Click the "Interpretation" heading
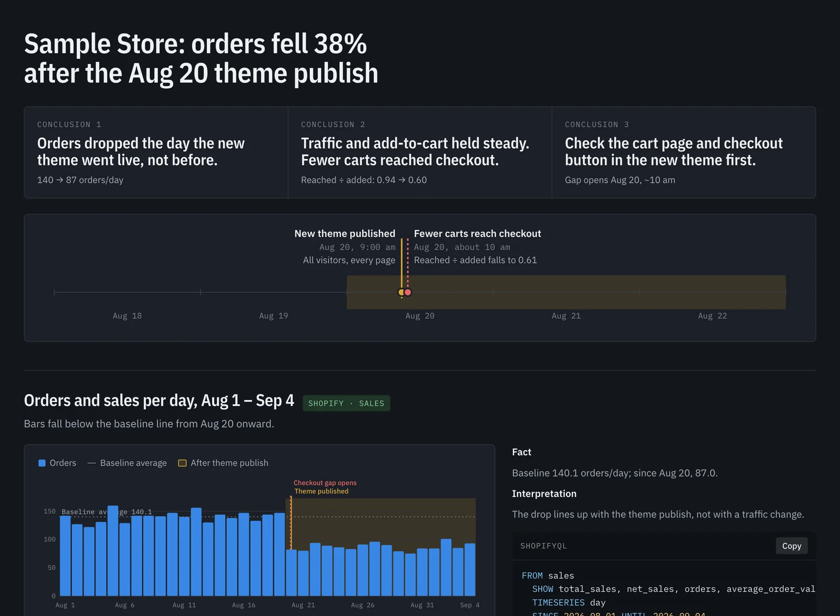This screenshot has height=616, width=840. pyautogui.click(x=544, y=494)
